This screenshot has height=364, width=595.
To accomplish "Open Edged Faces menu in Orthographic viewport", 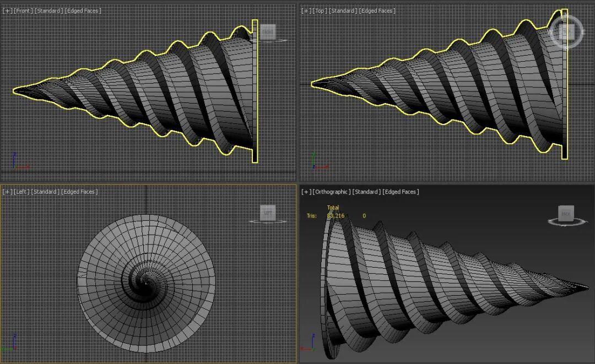I will (x=401, y=192).
